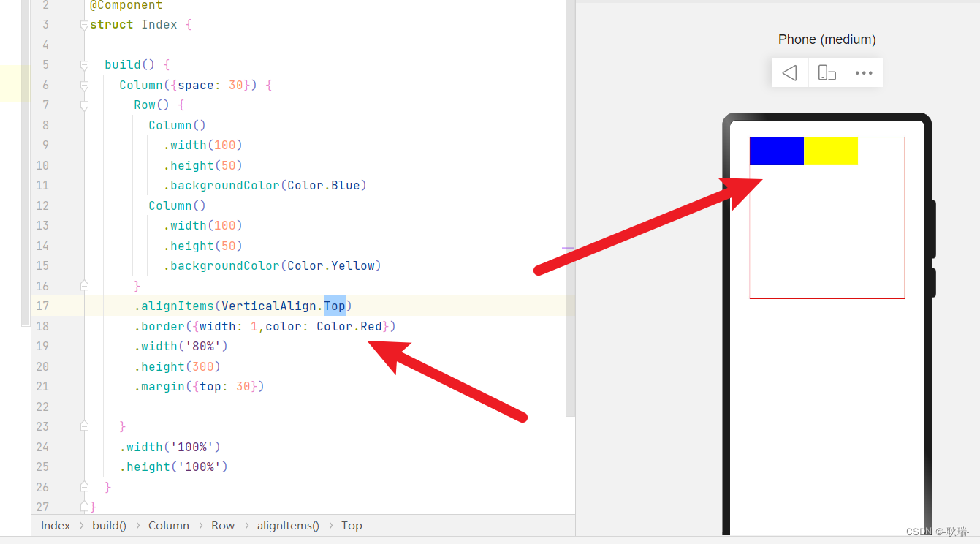This screenshot has width=980, height=544.
Task: Click .width('100%') on line 24
Action: tap(170, 447)
